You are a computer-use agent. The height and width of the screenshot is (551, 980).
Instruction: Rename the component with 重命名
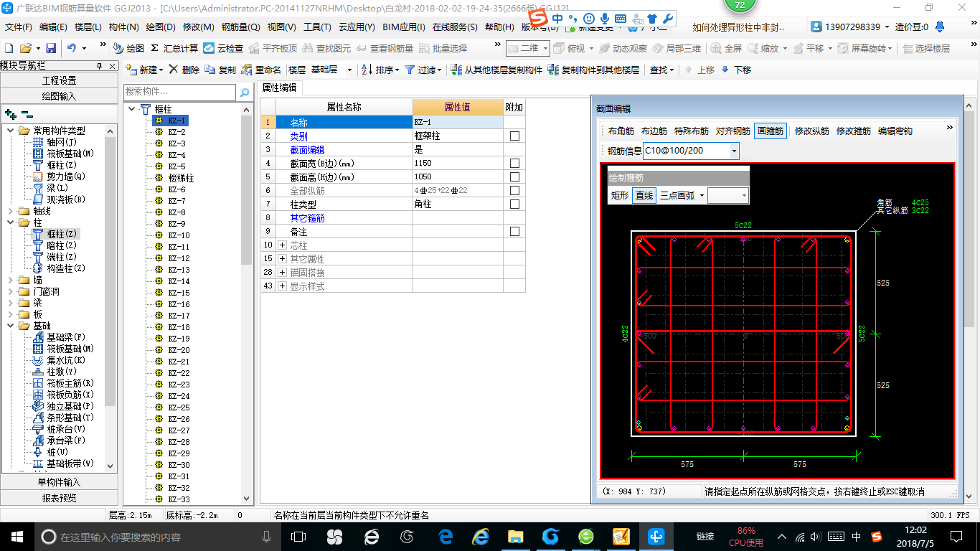tap(261, 70)
